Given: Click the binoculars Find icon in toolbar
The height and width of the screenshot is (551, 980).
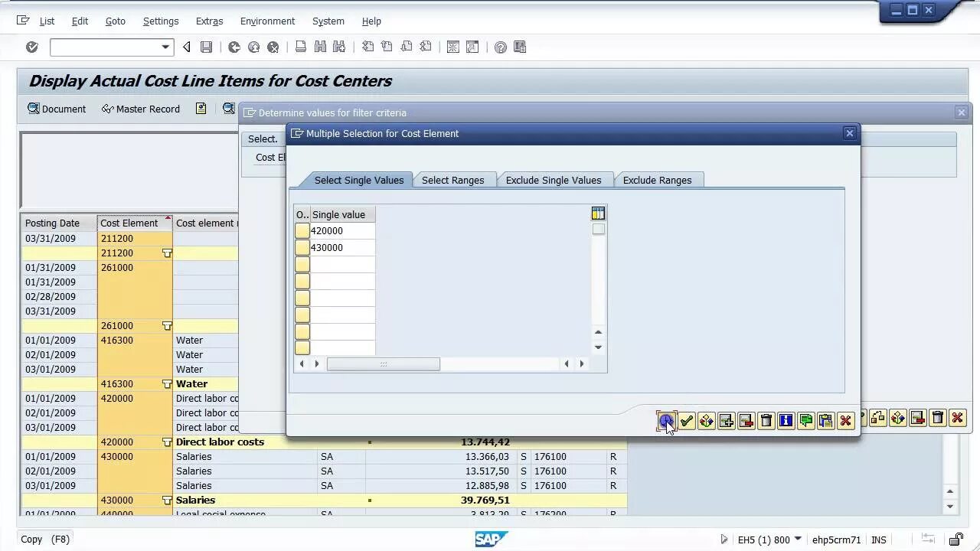Looking at the screenshot, I should (322, 47).
